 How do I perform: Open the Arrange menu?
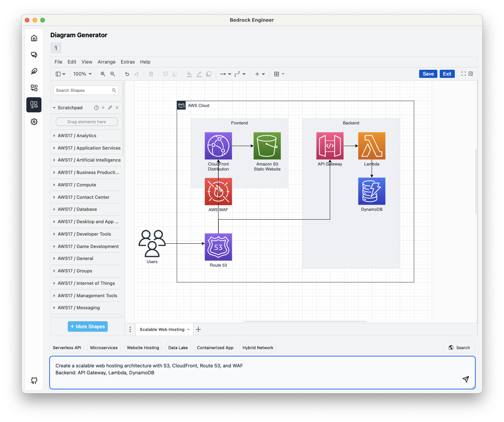point(107,62)
